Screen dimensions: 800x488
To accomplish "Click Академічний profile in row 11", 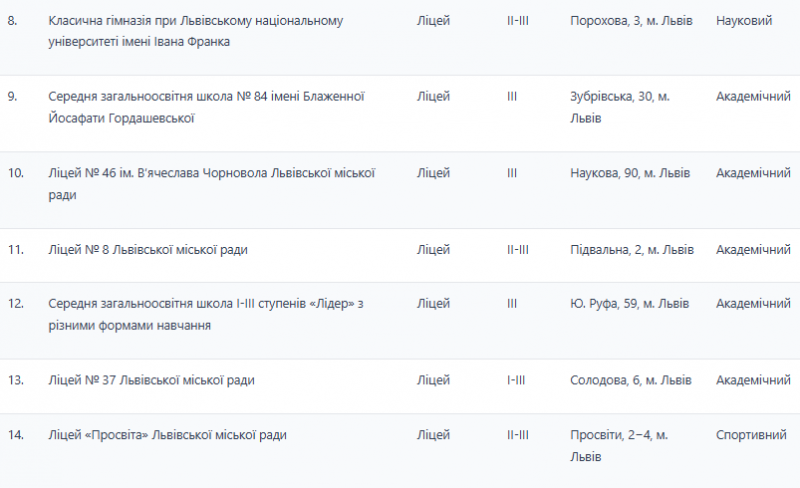I will [x=753, y=249].
